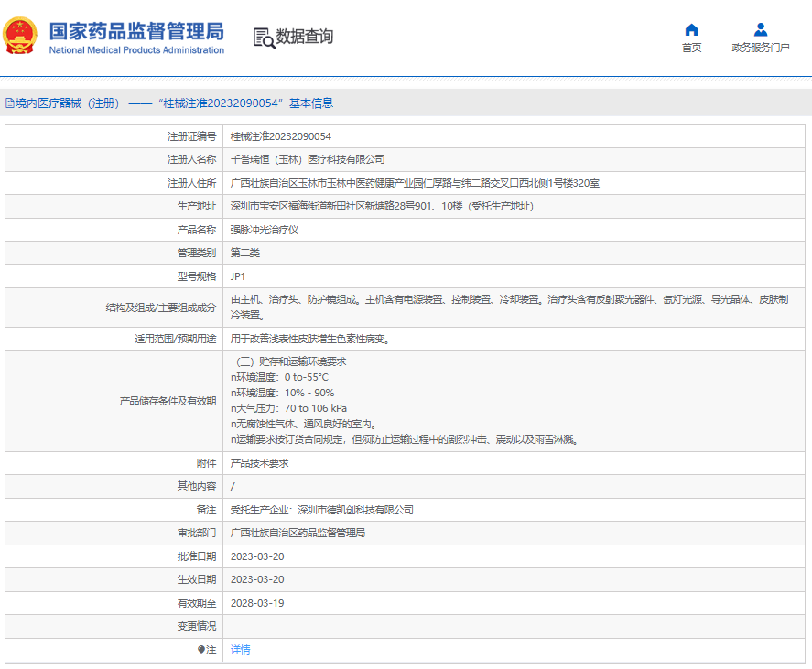Select the model value JP1
812x669 pixels.
(238, 276)
